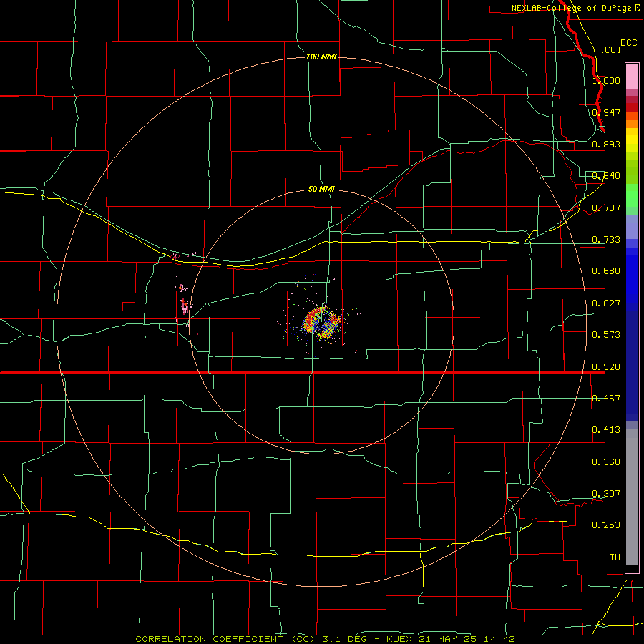Click the 50 NMI range ring label
This screenshot has height=644, width=644.
coord(321,189)
